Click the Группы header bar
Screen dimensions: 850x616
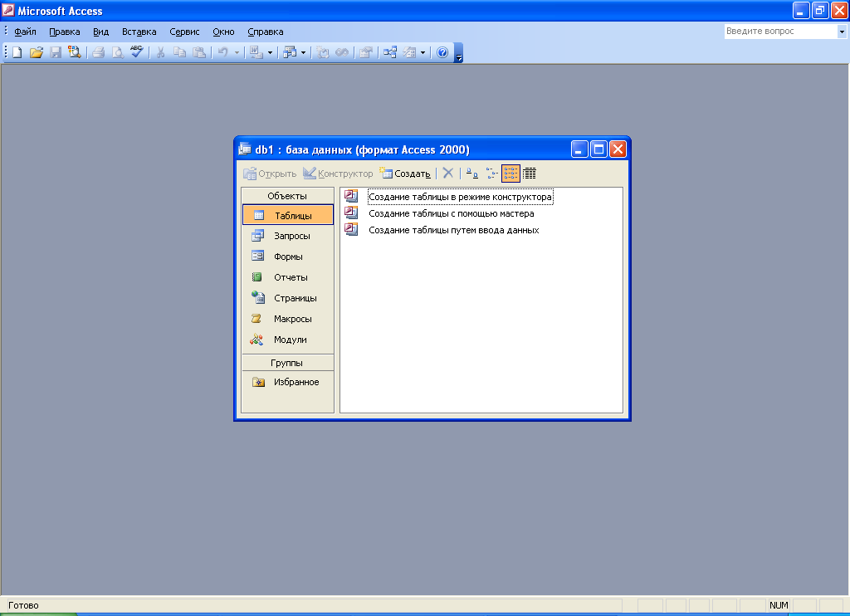coord(287,363)
